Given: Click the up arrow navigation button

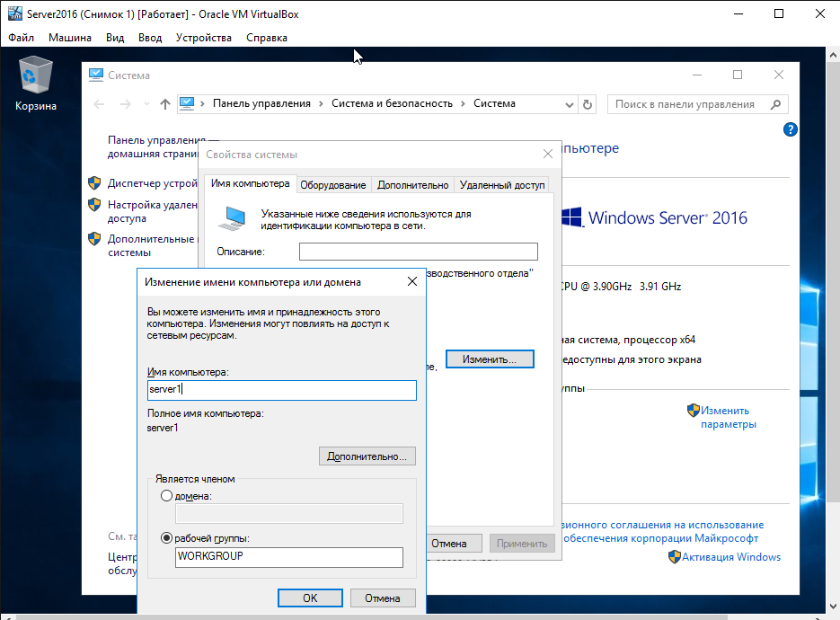Looking at the screenshot, I should click(164, 104).
